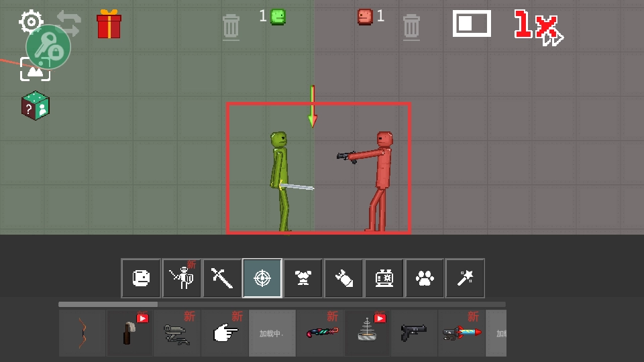The height and width of the screenshot is (362, 644).
Task: Open the settings gear
Action: [x=30, y=21]
